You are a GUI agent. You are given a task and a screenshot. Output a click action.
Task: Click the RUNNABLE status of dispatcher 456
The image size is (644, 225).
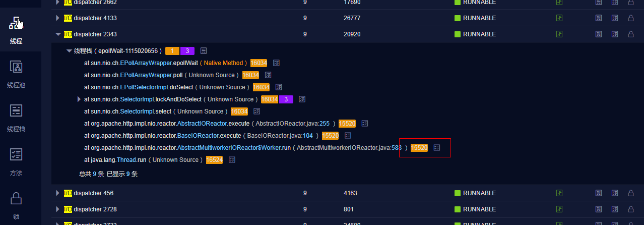[475, 193]
